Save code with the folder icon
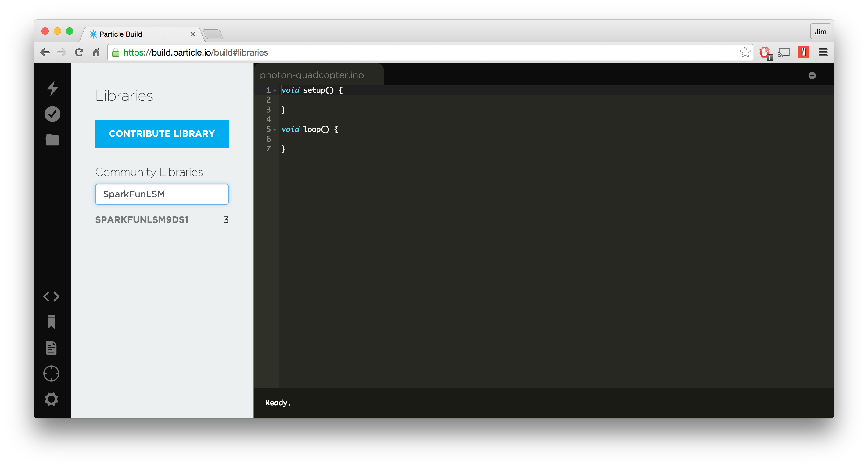 pyautogui.click(x=52, y=139)
